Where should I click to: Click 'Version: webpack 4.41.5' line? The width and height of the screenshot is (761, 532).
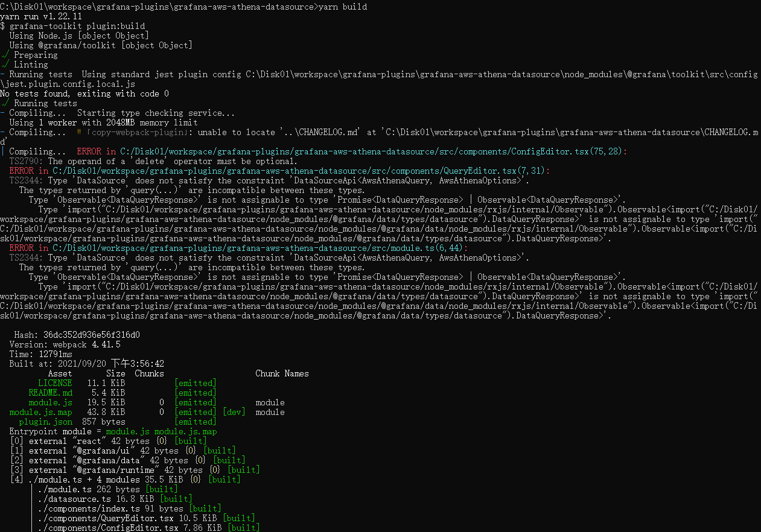(x=65, y=344)
